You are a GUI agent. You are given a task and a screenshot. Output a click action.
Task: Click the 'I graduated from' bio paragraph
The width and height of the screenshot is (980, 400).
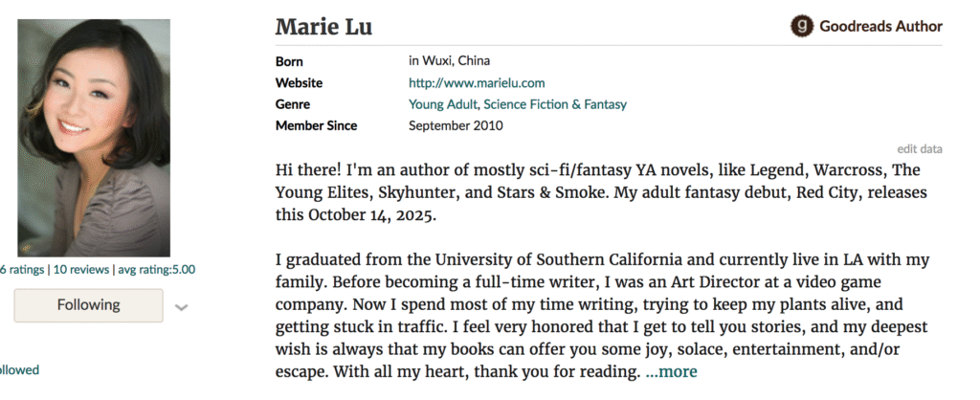601,316
